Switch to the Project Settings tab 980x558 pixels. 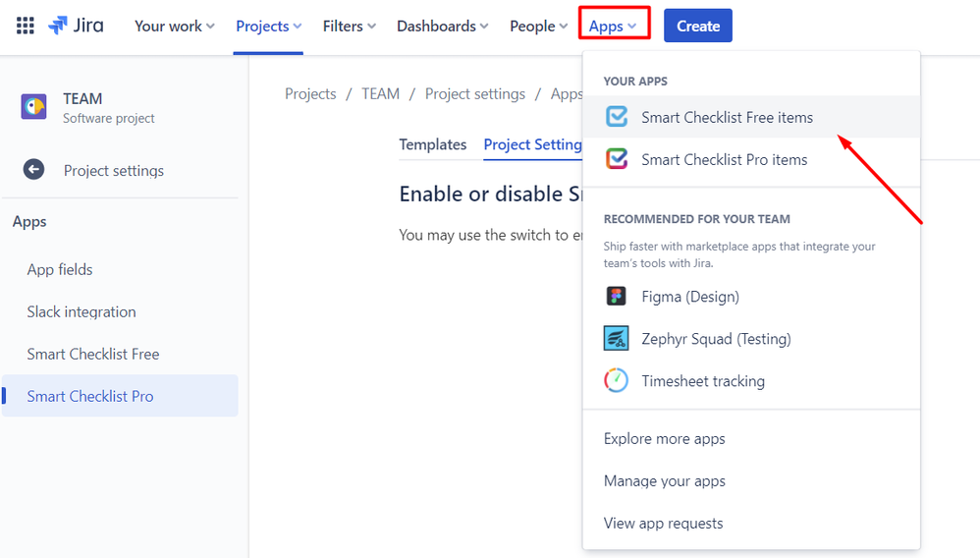click(533, 144)
